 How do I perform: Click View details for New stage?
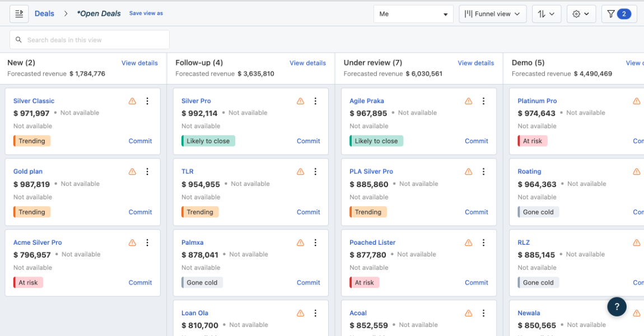pyautogui.click(x=139, y=63)
